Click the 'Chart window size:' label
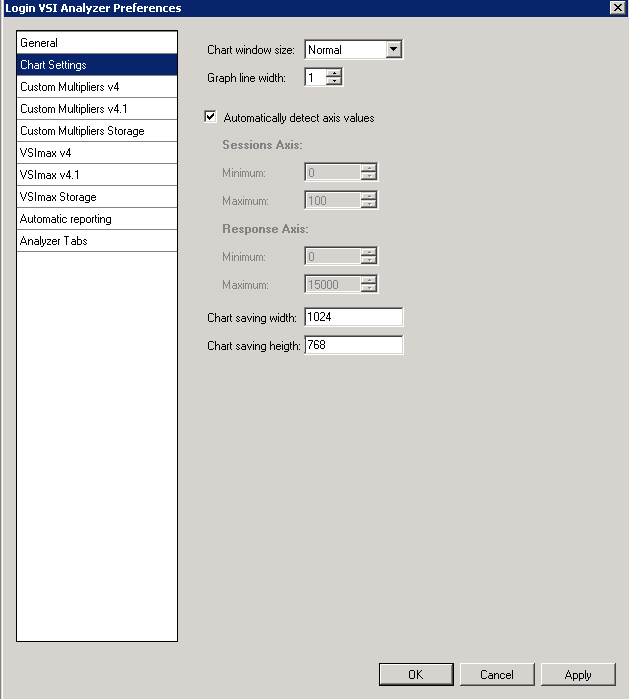The image size is (629, 699). [x=251, y=50]
